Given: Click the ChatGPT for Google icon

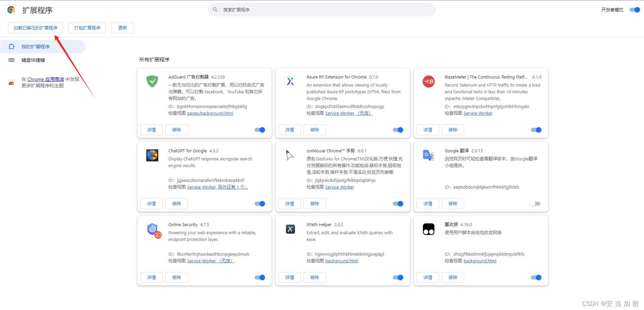Looking at the screenshot, I should pyautogui.click(x=152, y=155).
